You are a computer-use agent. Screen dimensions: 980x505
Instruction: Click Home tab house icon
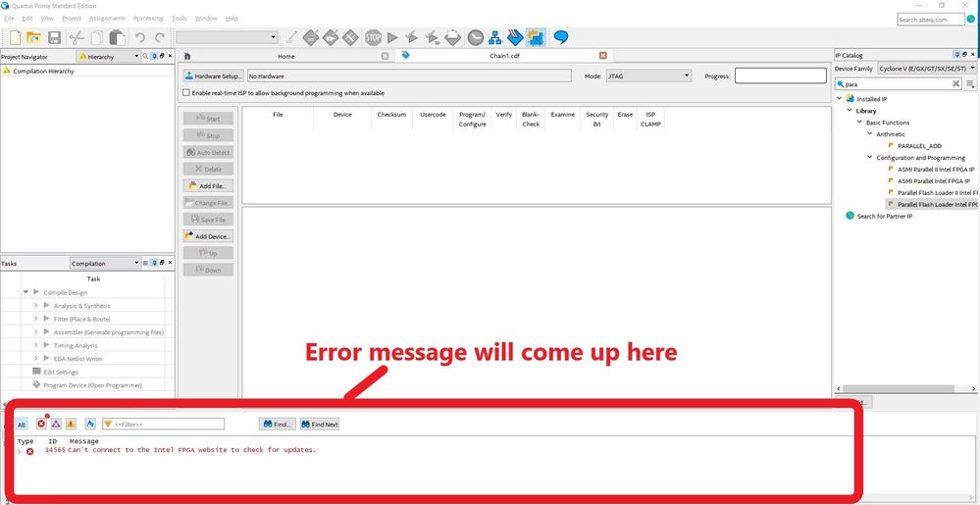coord(186,56)
